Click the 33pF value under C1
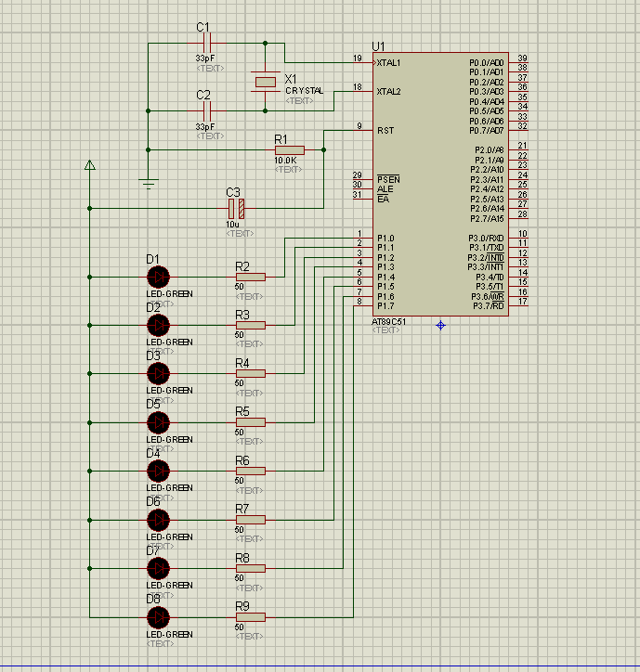Screen dimensions: 640x672 point(205,58)
